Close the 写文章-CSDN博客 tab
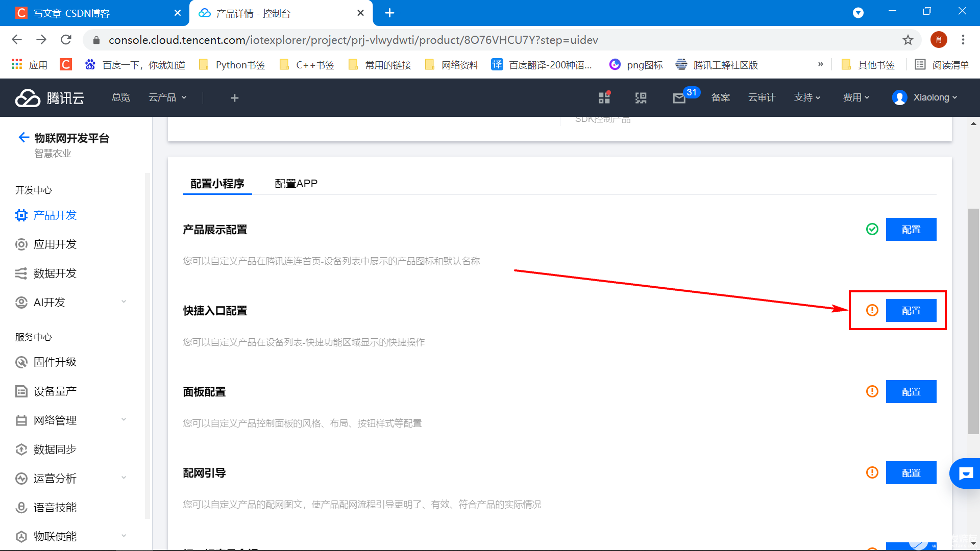 [177, 13]
